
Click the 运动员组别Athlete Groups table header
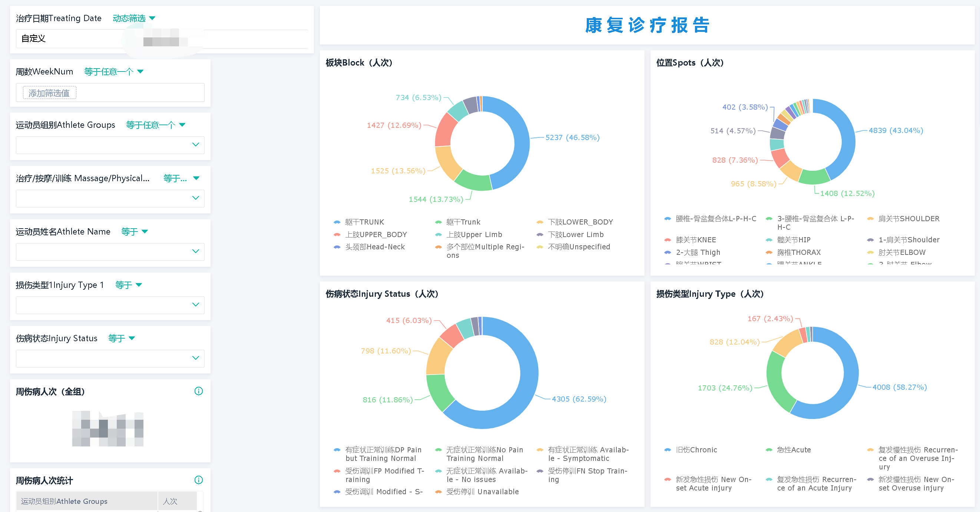[x=87, y=501]
